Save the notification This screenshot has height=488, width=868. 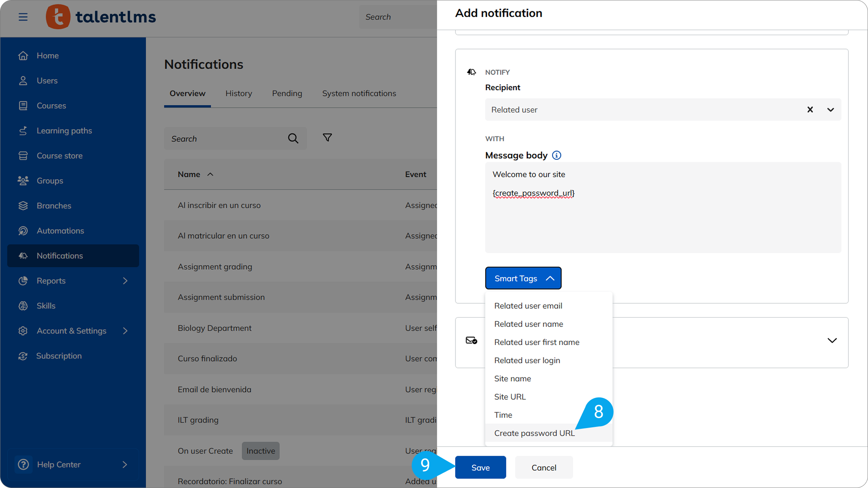pos(480,468)
